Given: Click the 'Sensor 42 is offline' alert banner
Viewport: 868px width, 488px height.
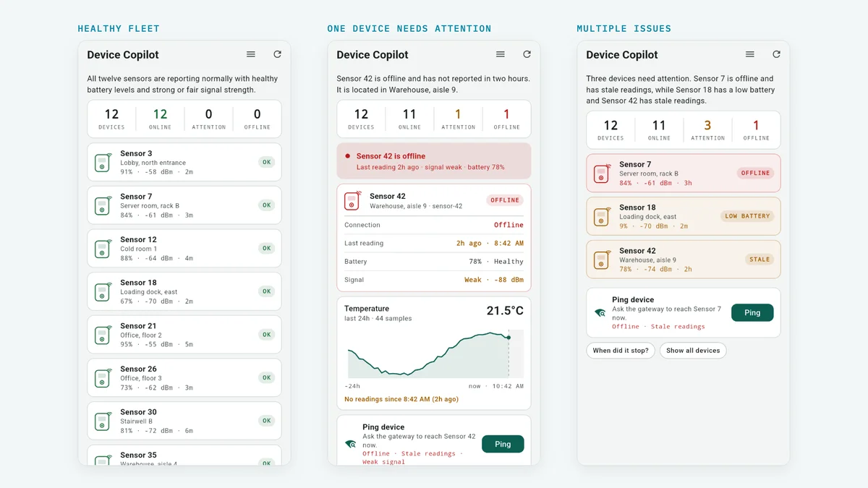Looking at the screenshot, I should [434, 160].
